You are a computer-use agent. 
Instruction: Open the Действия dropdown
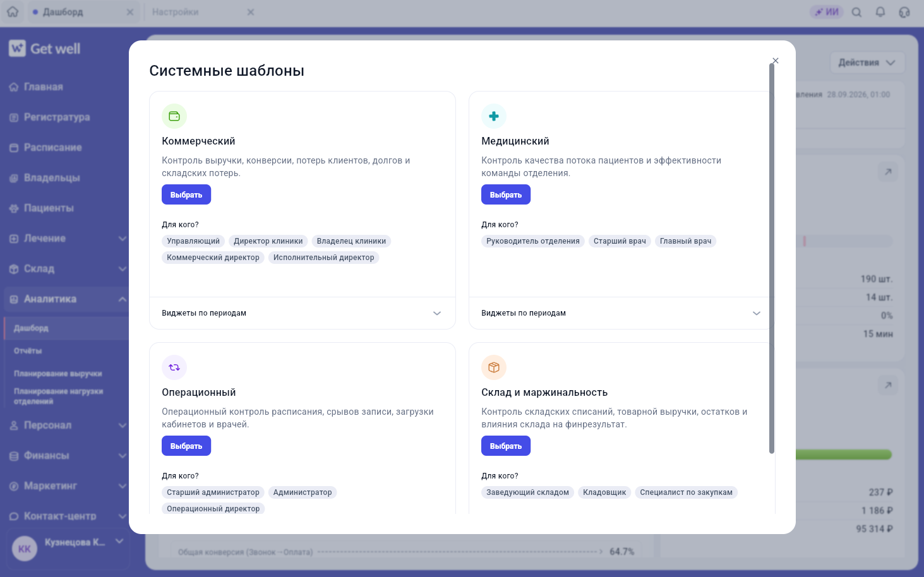pos(867,62)
